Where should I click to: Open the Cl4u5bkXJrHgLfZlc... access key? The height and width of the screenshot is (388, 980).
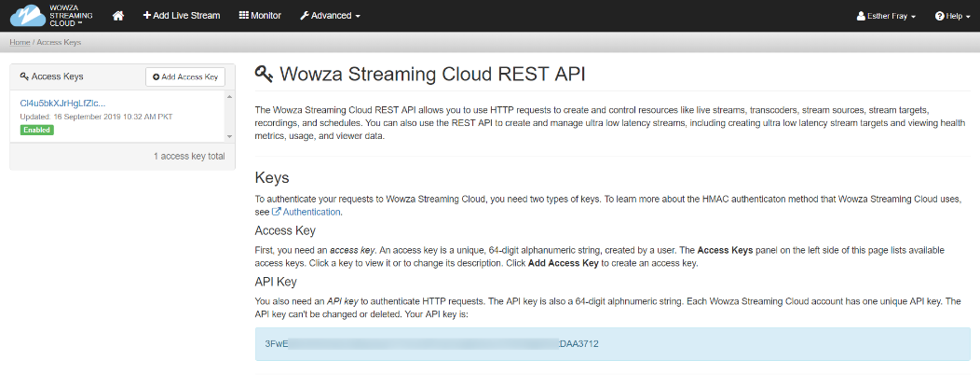62,103
